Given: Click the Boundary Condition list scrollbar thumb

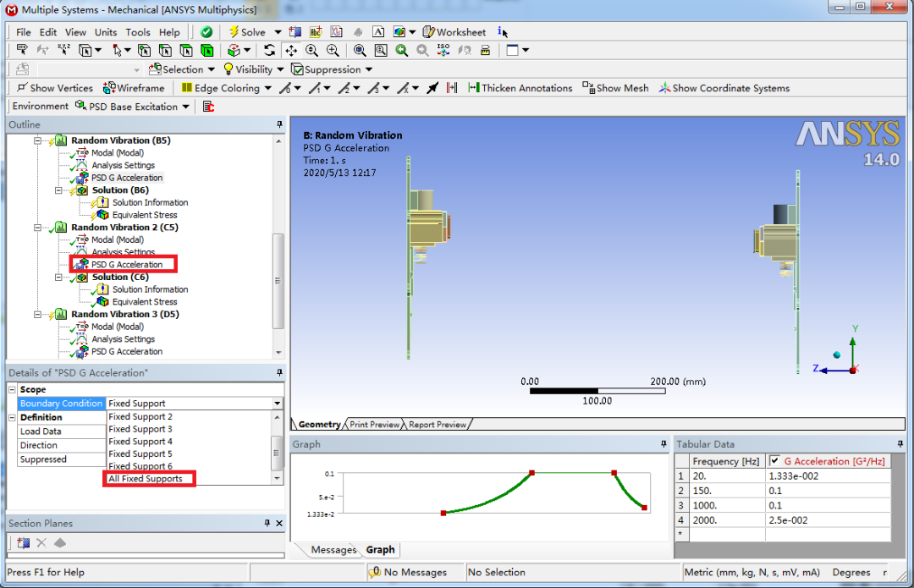Looking at the screenshot, I should 277,453.
